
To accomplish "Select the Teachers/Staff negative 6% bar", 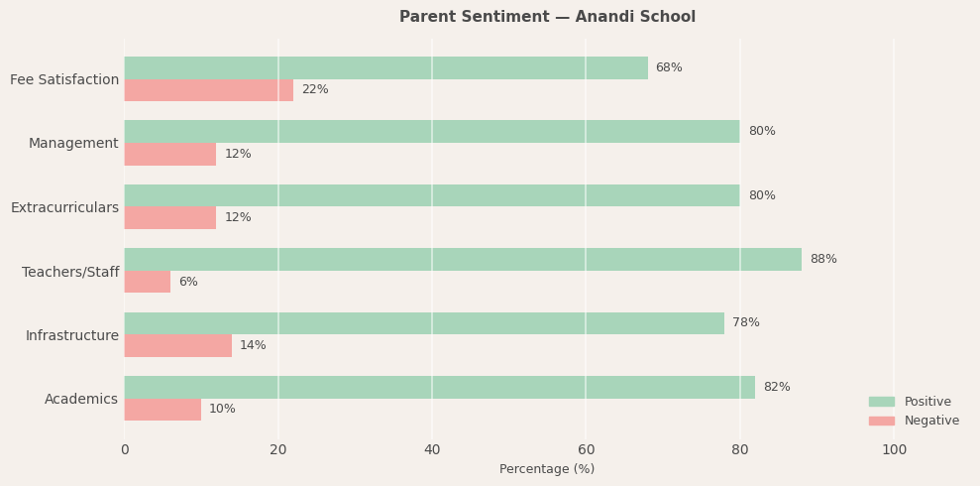I will (x=147, y=282).
